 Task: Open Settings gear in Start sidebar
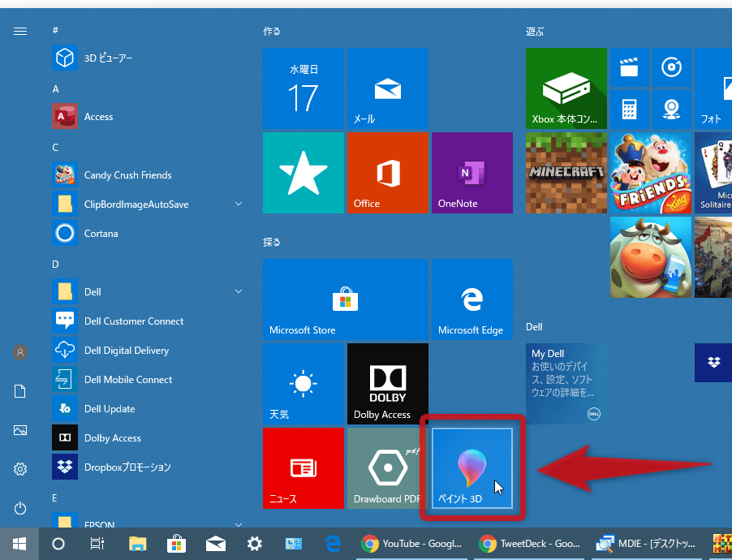(20, 469)
